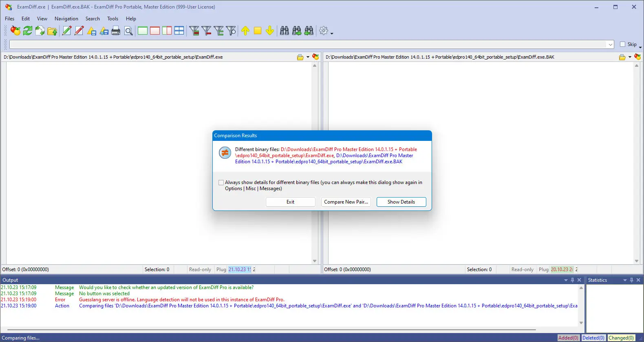
Task: Click the Output panel horizontal scrollbar
Action: click(x=271, y=329)
